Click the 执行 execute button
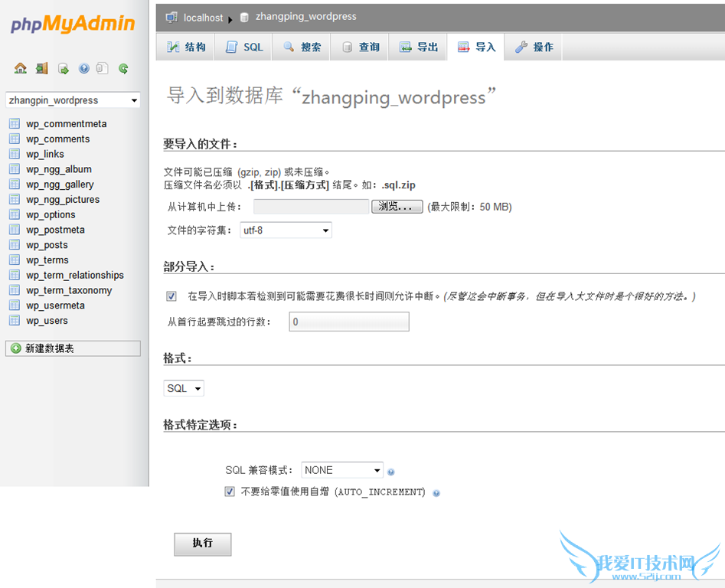Viewport: 725px width, 588px height. click(x=203, y=544)
